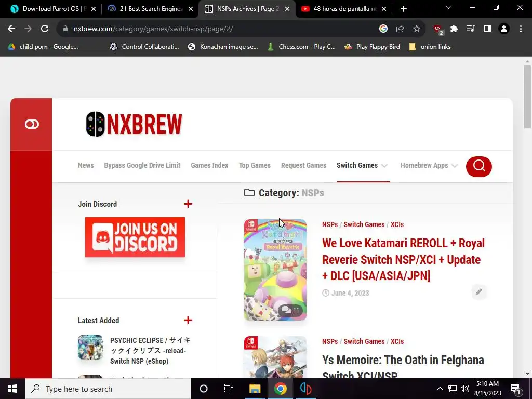Expand the Switch Games dropdown chevron
Screen dimensions: 532x399
click(x=384, y=166)
